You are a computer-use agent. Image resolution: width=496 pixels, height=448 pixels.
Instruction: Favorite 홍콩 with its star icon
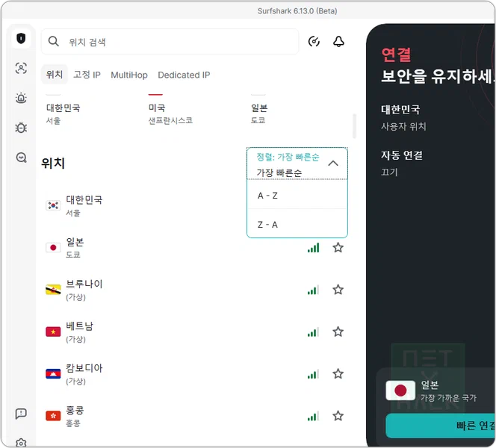[338, 415]
